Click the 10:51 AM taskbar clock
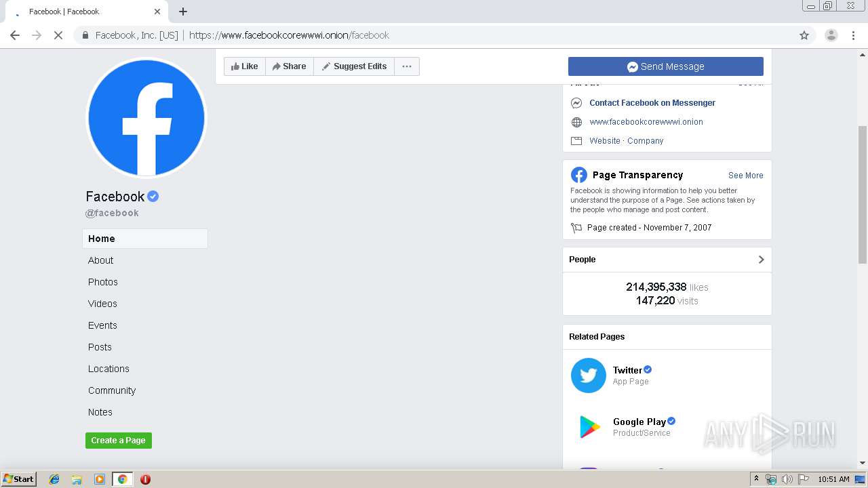 pyautogui.click(x=833, y=479)
